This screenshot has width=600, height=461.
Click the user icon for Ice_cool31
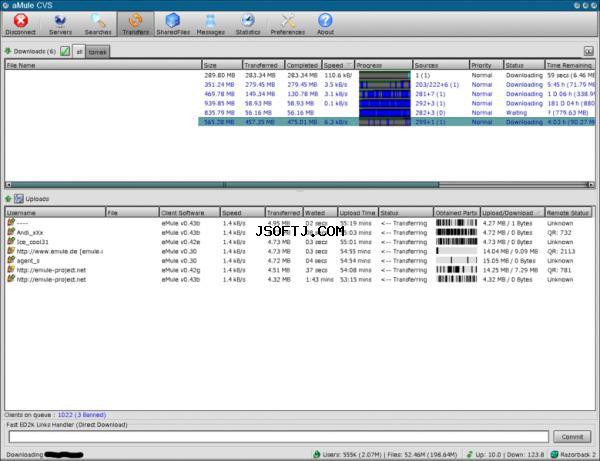click(11, 241)
